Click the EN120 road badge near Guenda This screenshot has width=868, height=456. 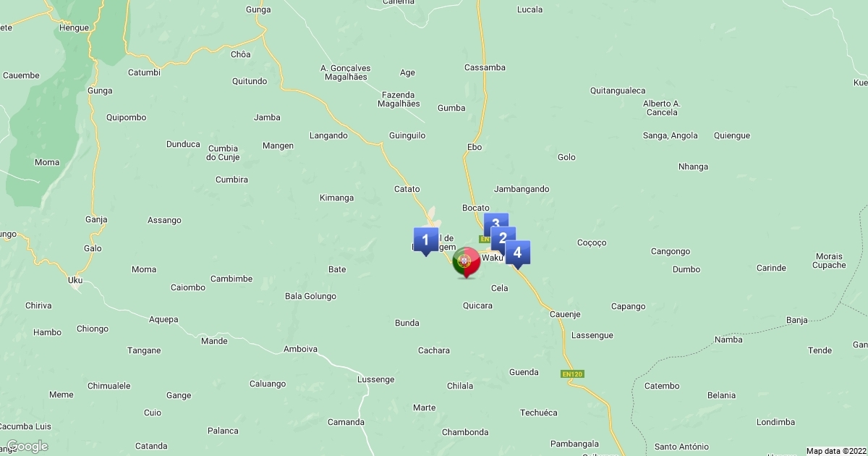572,374
